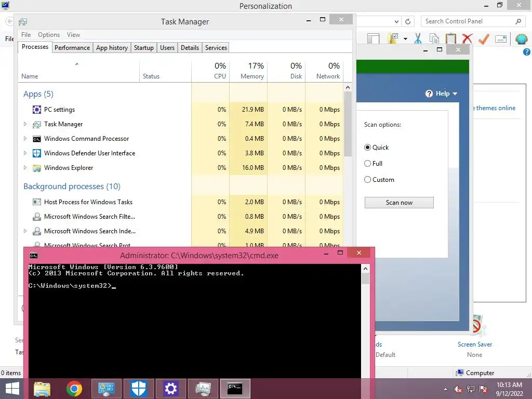Click the Action Center flag tray icon
532x399 pixels.
pos(483,389)
